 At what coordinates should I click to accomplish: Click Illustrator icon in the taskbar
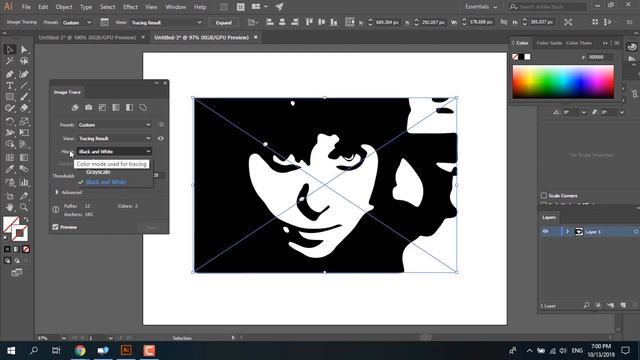click(x=126, y=351)
